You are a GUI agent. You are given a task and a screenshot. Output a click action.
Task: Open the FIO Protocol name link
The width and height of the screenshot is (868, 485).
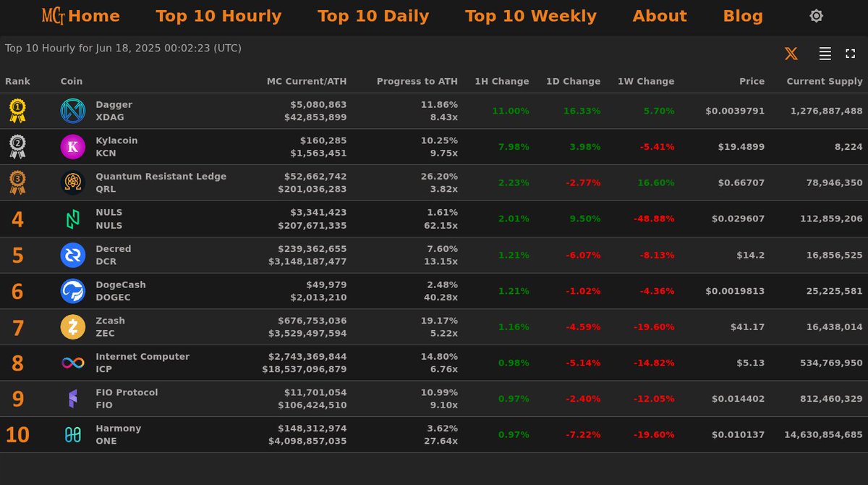127,392
